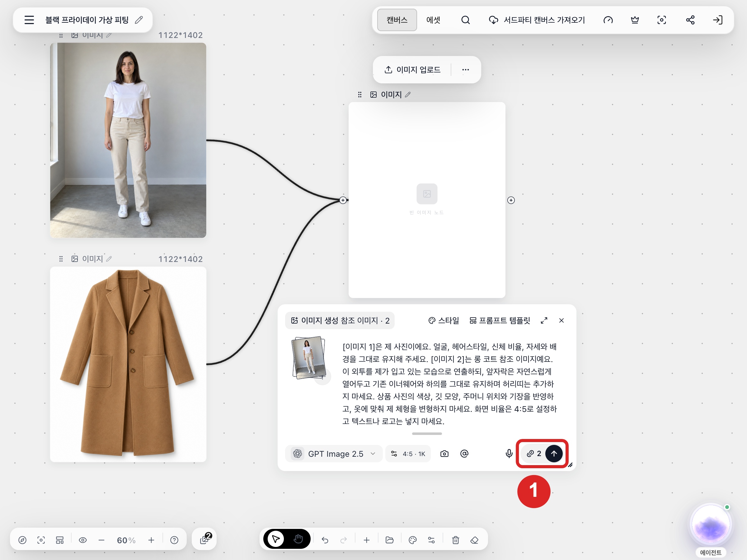The height and width of the screenshot is (560, 747).
Task: Close the prompt panel
Action: (561, 320)
